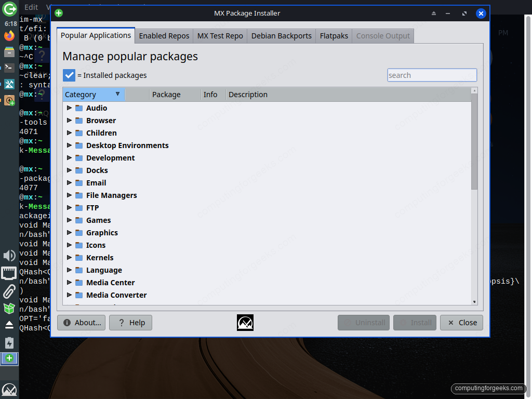The width and height of the screenshot is (532, 399).
Task: Click the Games folder icon
Action: pos(79,220)
